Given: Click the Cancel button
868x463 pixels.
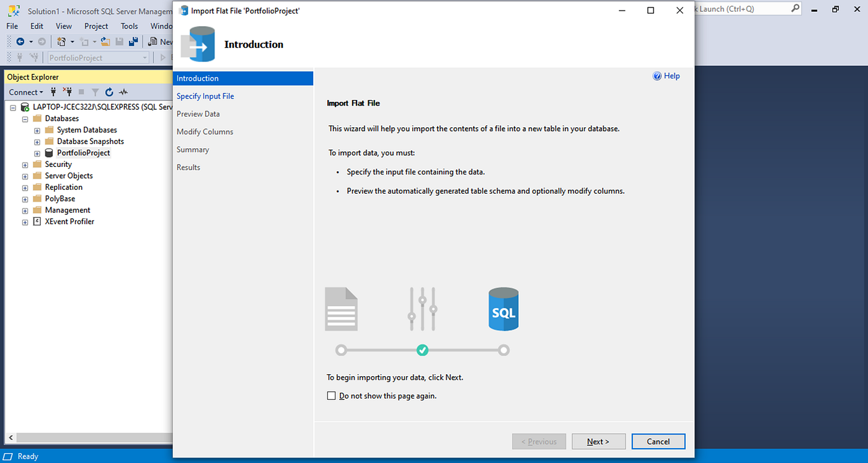Looking at the screenshot, I should click(658, 441).
